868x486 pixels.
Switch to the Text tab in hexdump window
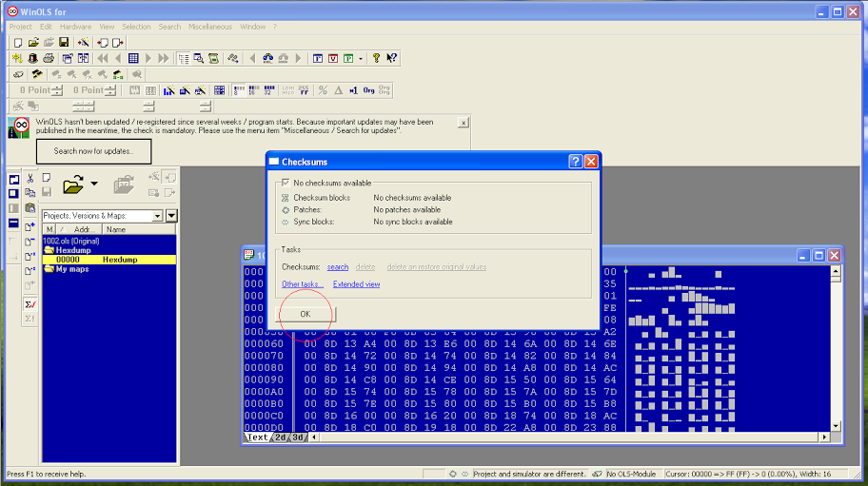(x=257, y=437)
